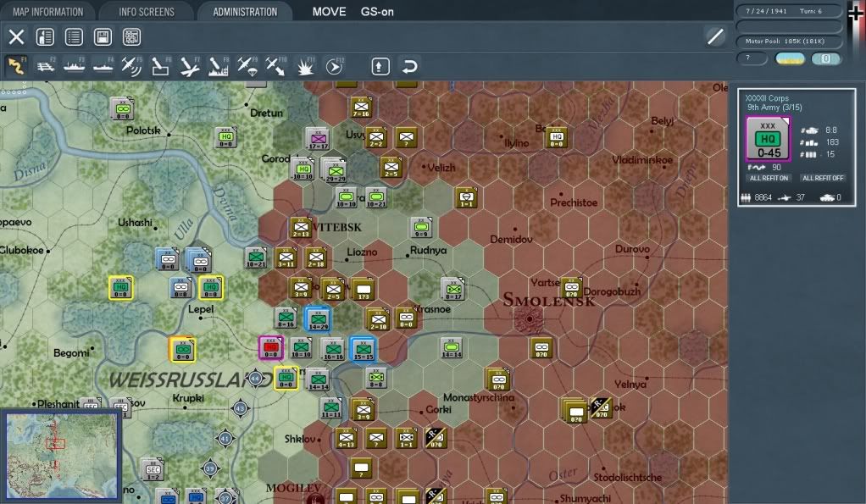Click the VITEBSK city label
The width and height of the screenshot is (866, 504).
coord(337,227)
